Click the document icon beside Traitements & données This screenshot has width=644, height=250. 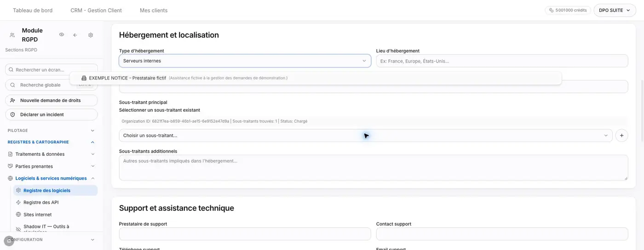coord(11,154)
